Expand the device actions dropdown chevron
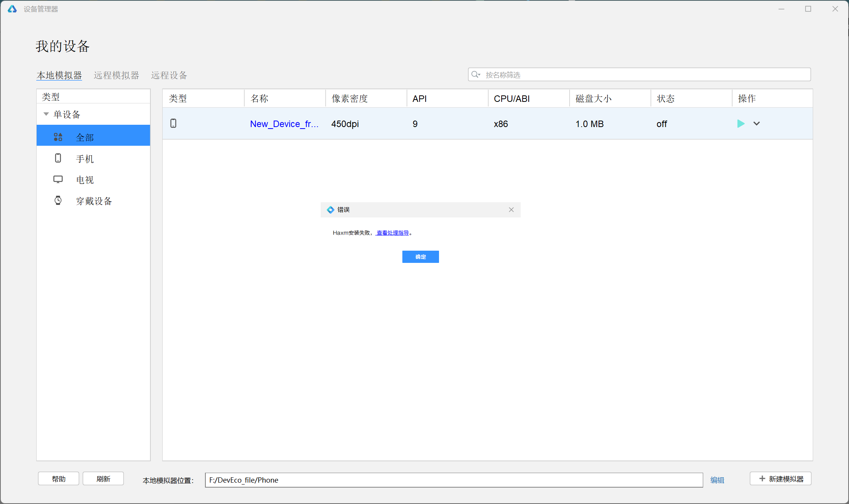849x504 pixels. click(757, 124)
